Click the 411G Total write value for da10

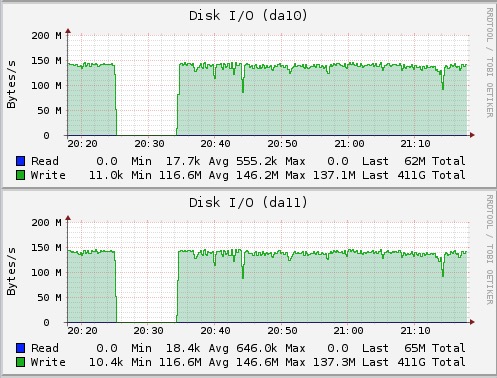(x=431, y=175)
